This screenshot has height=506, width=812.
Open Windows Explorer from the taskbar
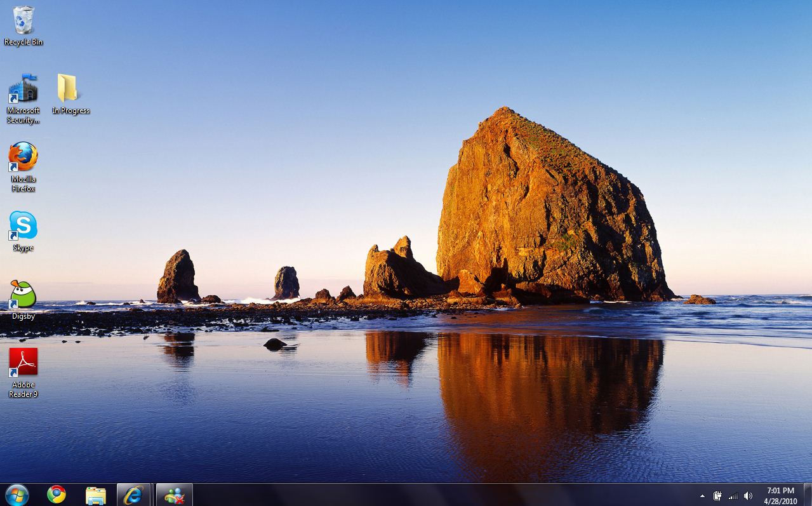[95, 495]
